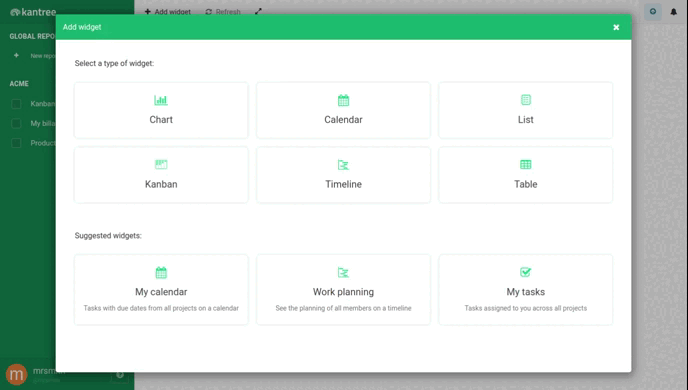Click "Tasks assigned to you across all projects"

pyautogui.click(x=526, y=308)
